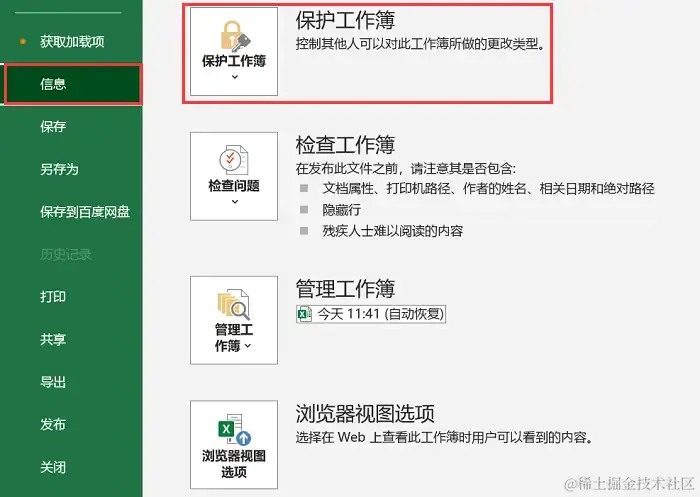Choose 关闭 in the sidebar

53,467
